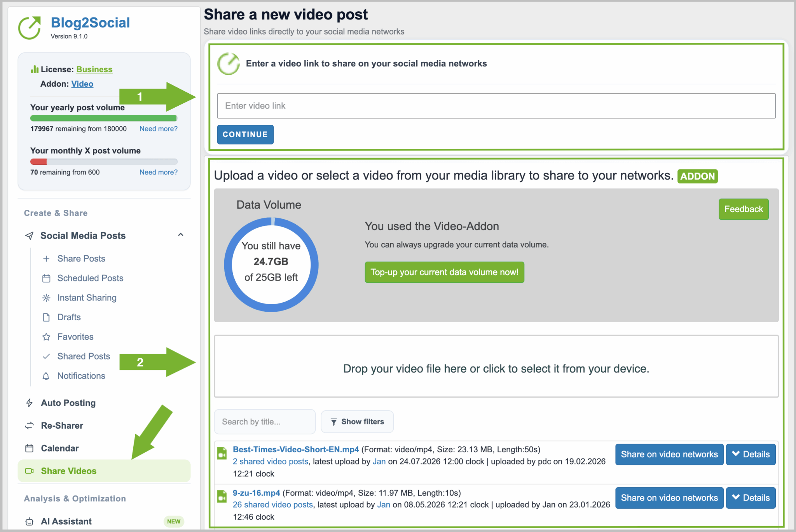Click Show filters button
Image resolution: width=796 pixels, height=532 pixels.
coord(357,422)
